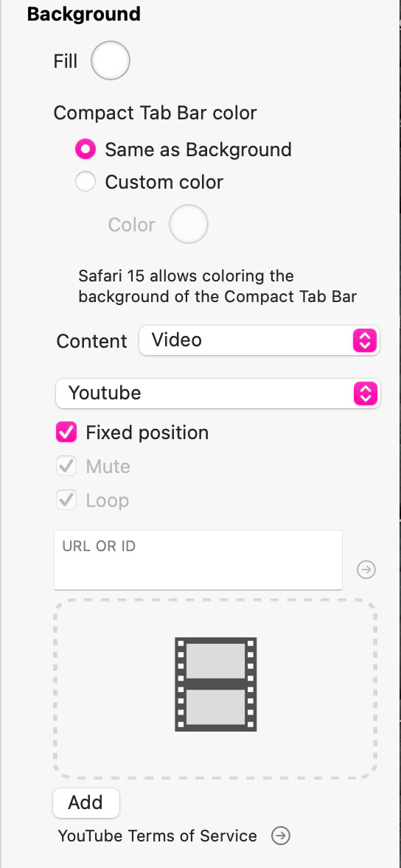Uncheck the Fixed position checkbox
Viewport: 401px width, 868px height.
click(66, 433)
